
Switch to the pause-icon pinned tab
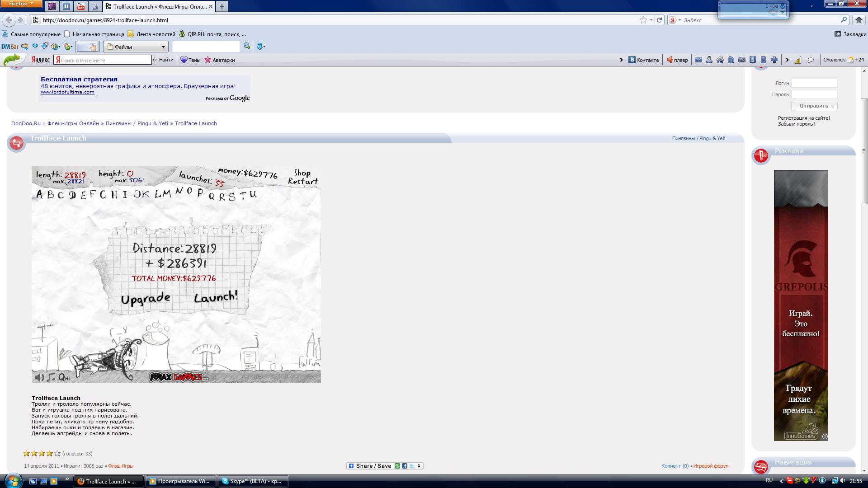point(66,6)
